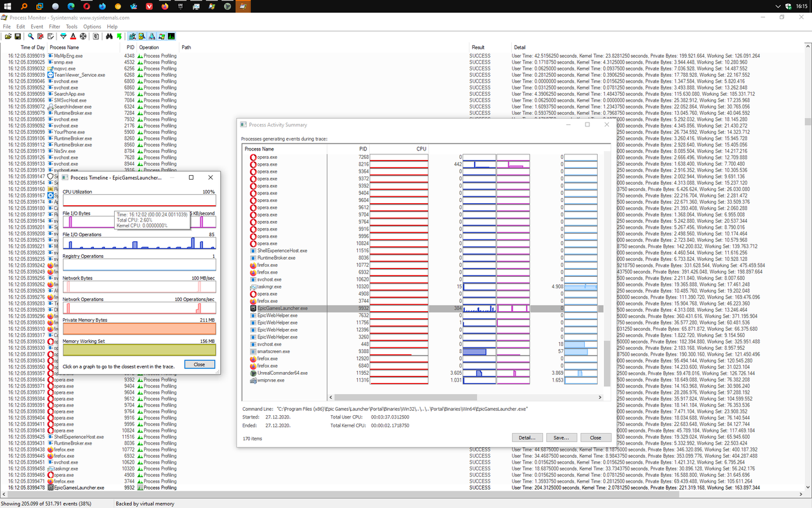Click the Private Memory Bytes orange graph
This screenshot has height=508, width=812.
pyautogui.click(x=139, y=330)
